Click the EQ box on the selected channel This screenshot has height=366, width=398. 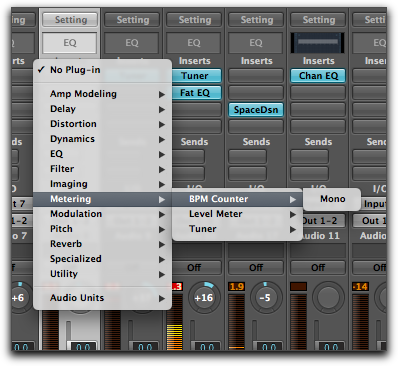[70, 43]
